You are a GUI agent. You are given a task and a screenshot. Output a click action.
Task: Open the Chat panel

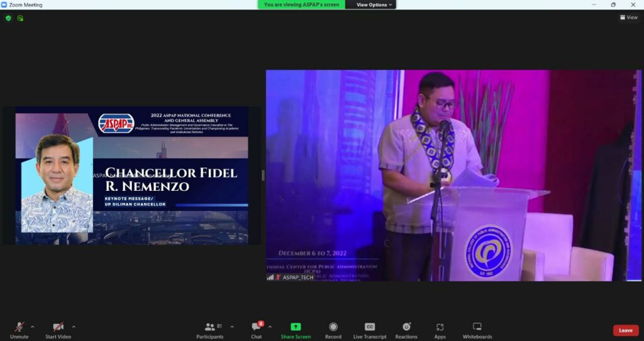point(256,330)
